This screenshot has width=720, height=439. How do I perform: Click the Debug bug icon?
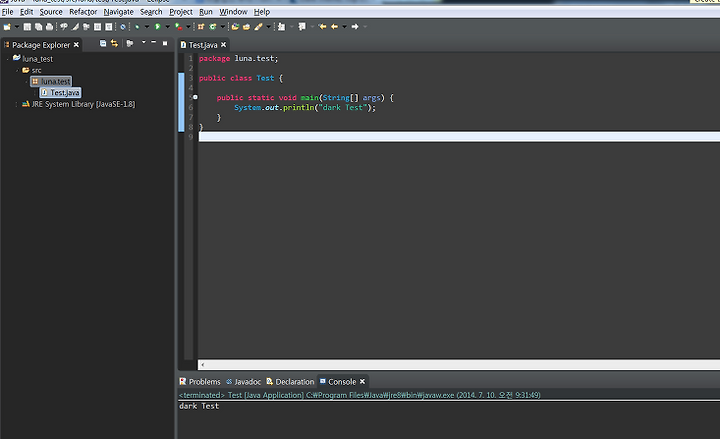point(137,27)
